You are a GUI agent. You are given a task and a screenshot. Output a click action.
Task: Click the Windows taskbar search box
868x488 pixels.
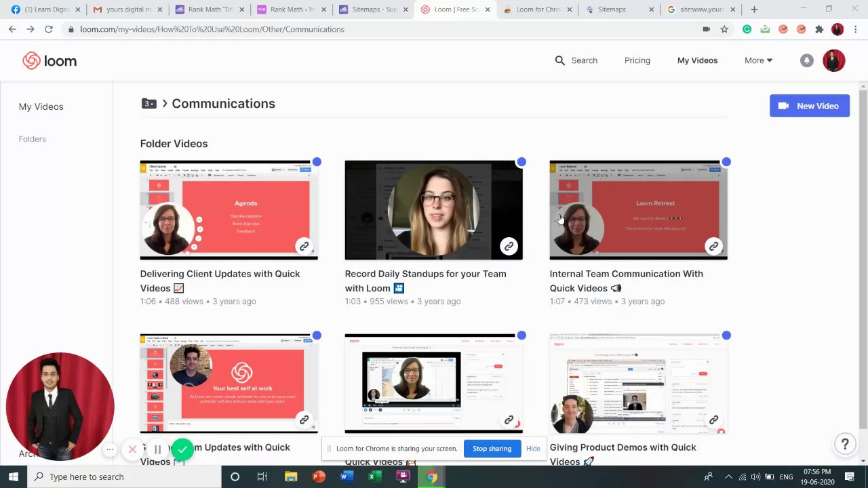124,476
